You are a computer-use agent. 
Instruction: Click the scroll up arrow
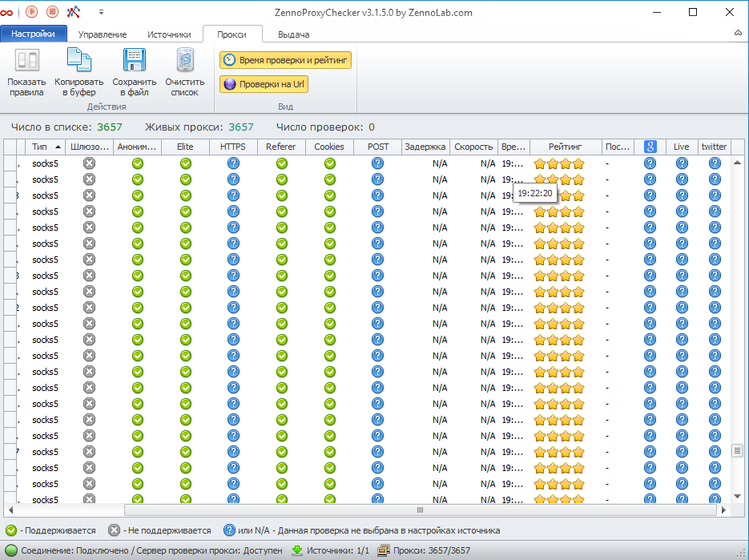click(737, 163)
